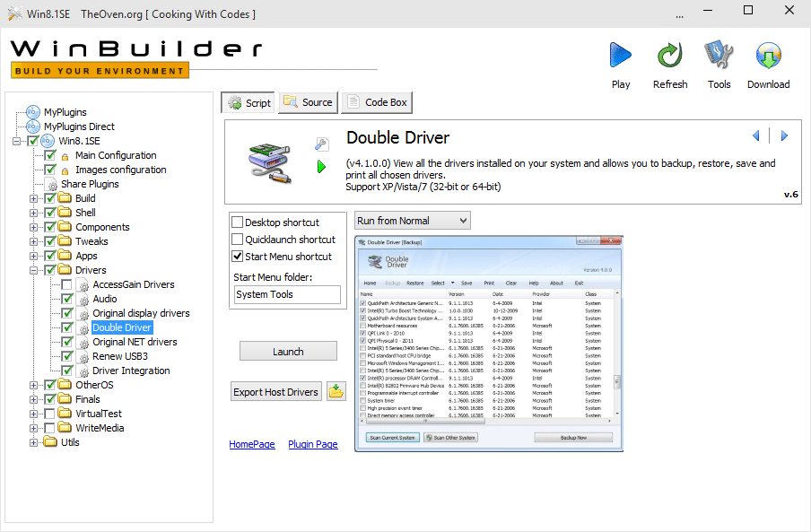811x532 pixels.
Task: Go to previous script with left blue arrow
Action: point(755,135)
